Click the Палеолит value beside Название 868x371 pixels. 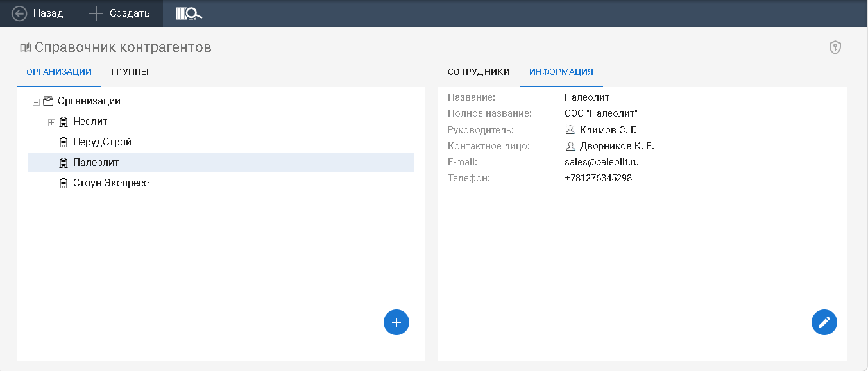pos(587,97)
